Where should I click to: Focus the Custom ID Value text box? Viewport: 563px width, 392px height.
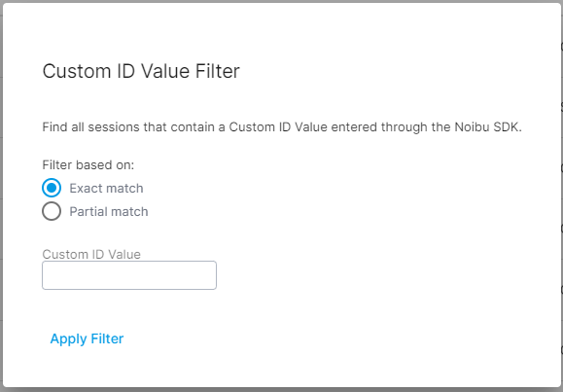[129, 275]
